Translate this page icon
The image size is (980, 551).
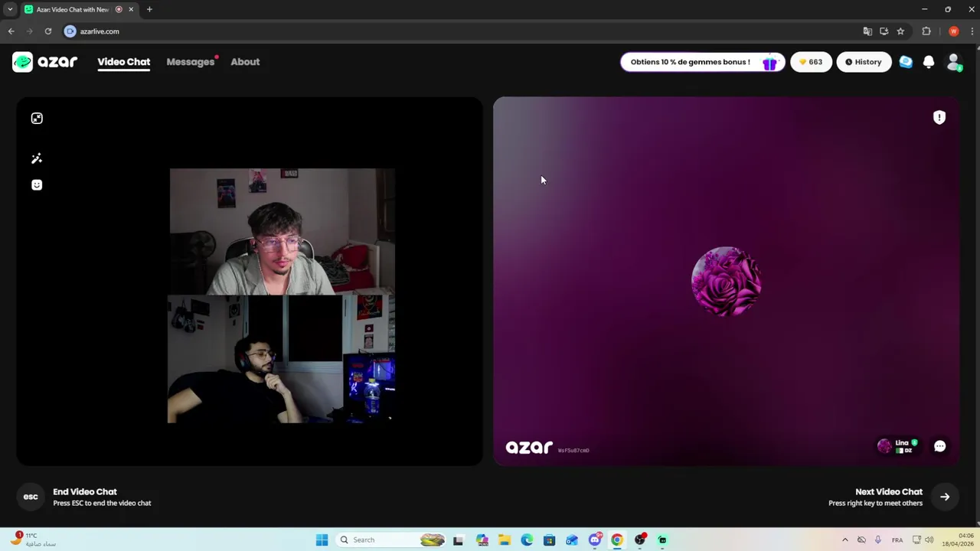point(867,31)
